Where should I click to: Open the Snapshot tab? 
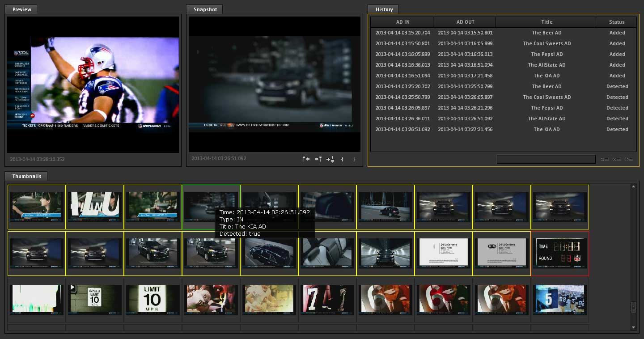(205, 9)
